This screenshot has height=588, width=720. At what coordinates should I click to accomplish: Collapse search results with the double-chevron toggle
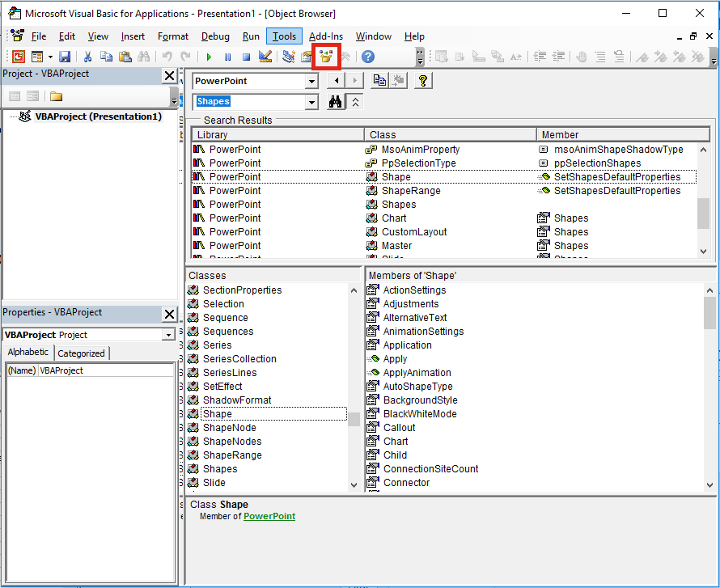point(355,102)
